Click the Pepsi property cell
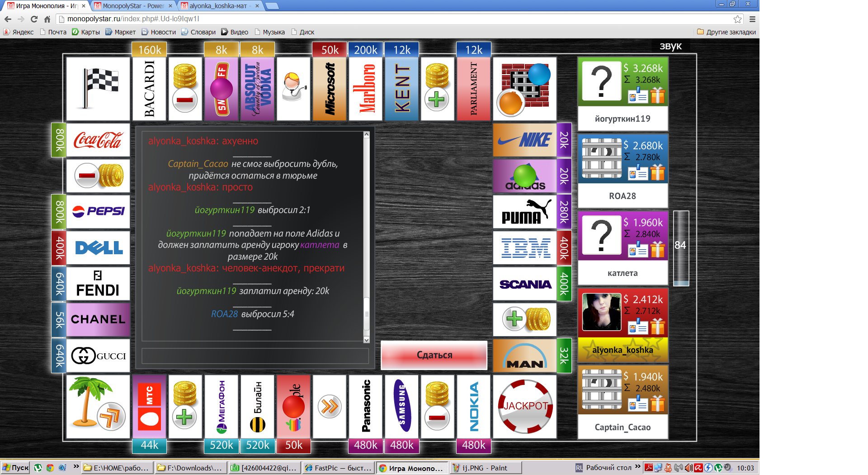The height and width of the screenshot is (475, 868). click(x=98, y=212)
